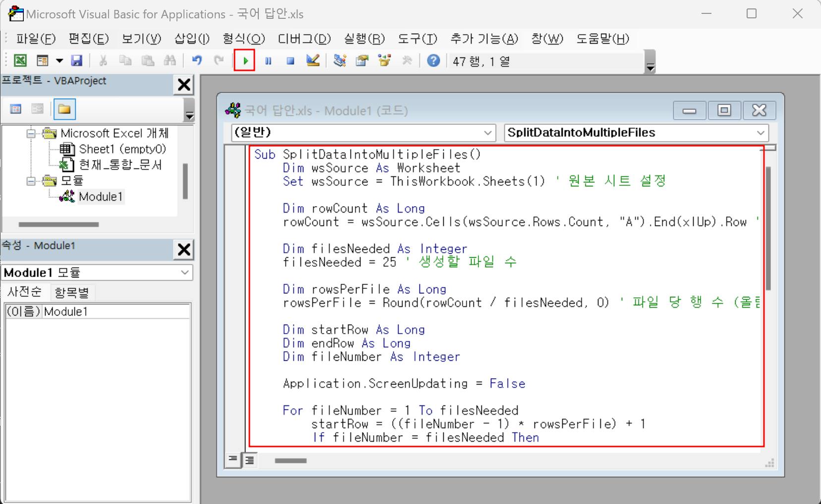Image resolution: width=821 pixels, height=504 pixels.
Task: Open the 삽입(I) menu
Action: pyautogui.click(x=192, y=39)
